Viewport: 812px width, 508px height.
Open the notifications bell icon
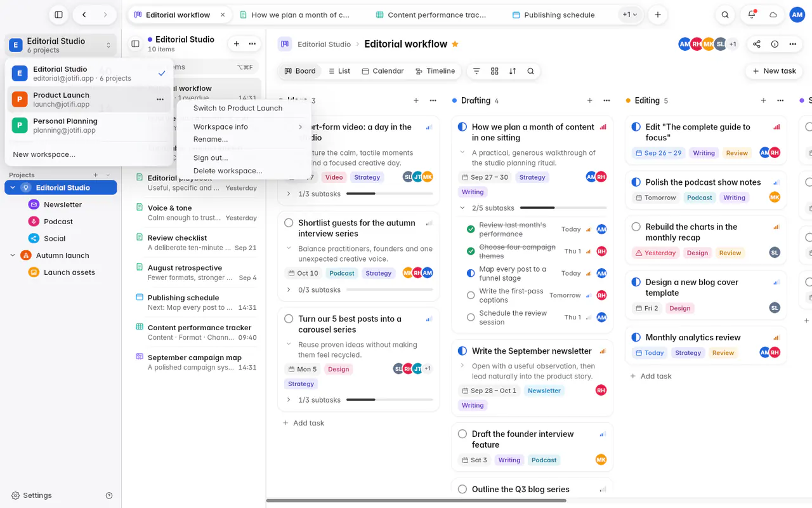752,15
